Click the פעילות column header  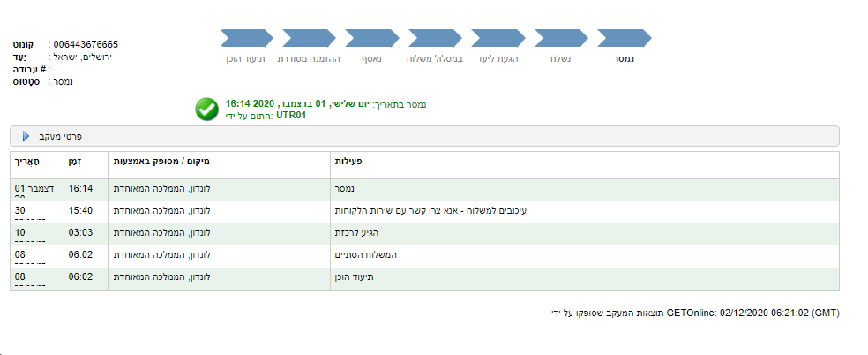(349, 162)
